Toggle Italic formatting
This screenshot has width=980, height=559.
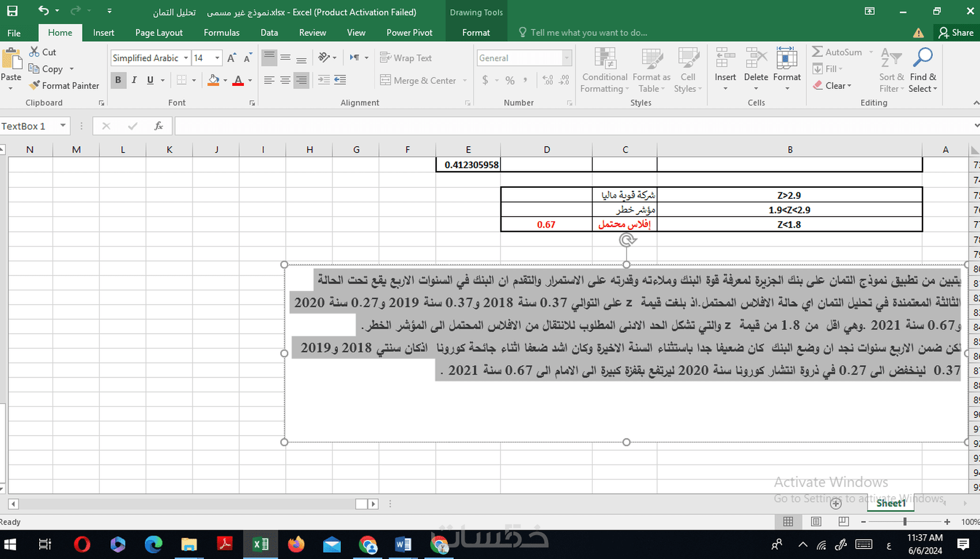click(x=134, y=80)
